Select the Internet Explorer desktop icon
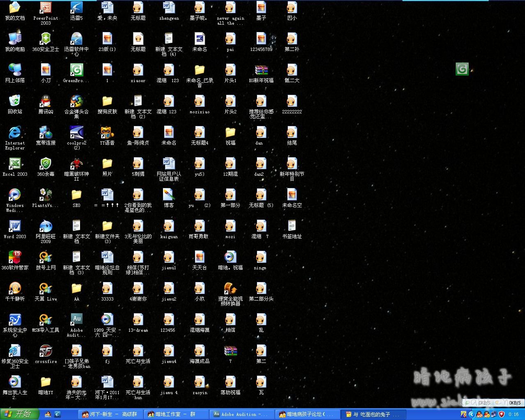Screen dimensions: 525x420 [x=15, y=133]
